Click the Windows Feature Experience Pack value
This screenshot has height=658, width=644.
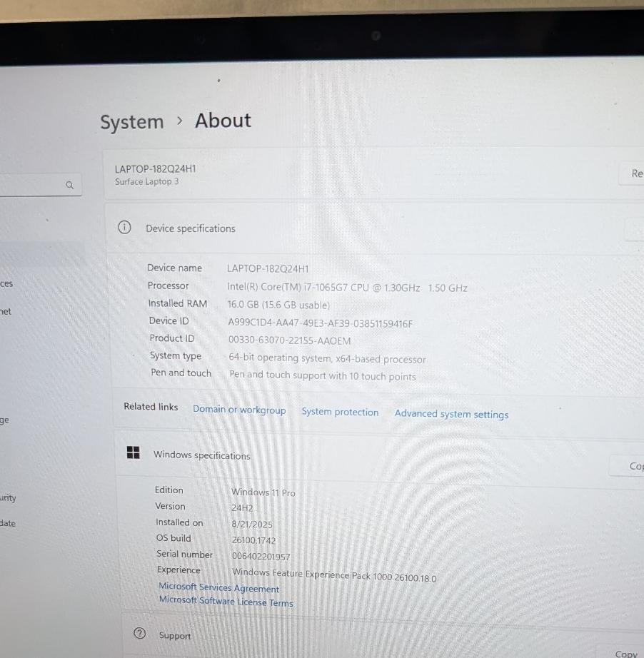[x=334, y=575]
